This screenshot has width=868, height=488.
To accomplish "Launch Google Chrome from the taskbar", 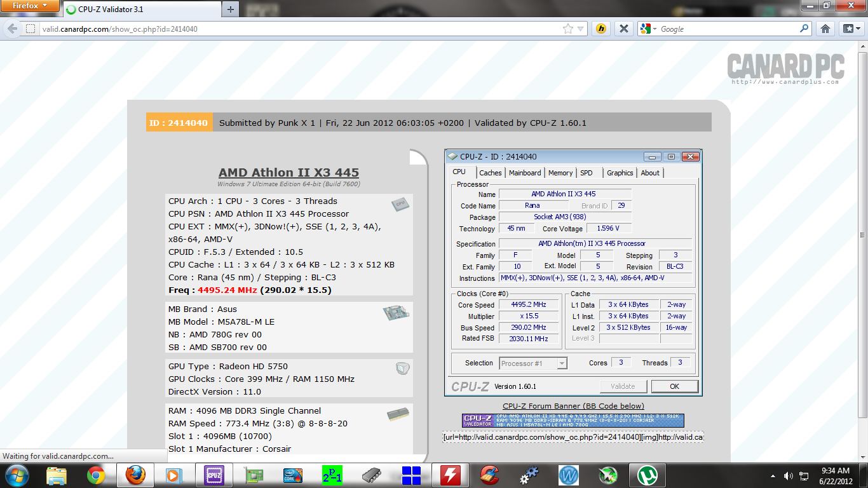I will point(96,475).
